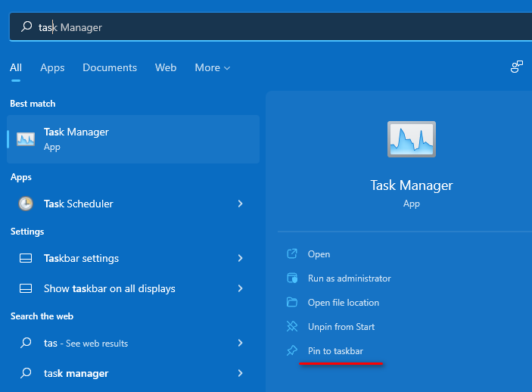Click the Taskbar settings icon
Screen dimensions: 532x392
(26, 258)
